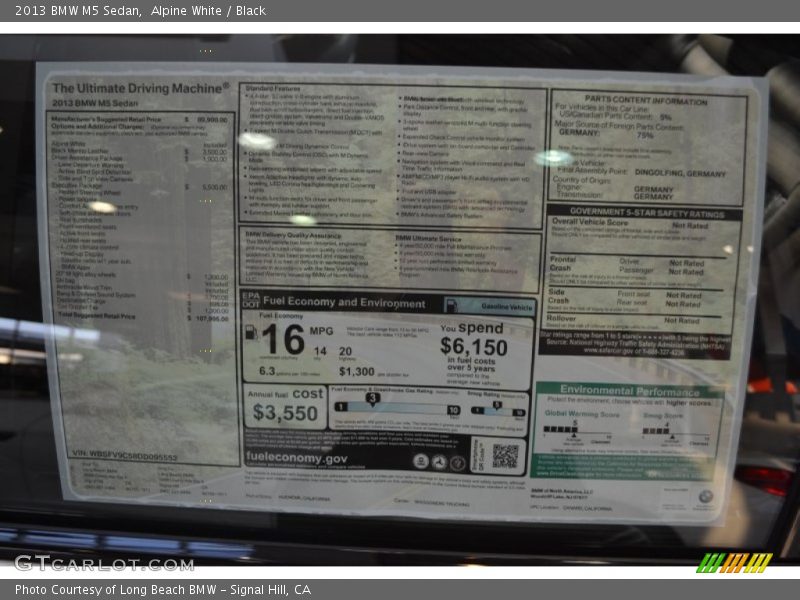
Task: Click the '20' highway MPG value
Action: pos(345,351)
